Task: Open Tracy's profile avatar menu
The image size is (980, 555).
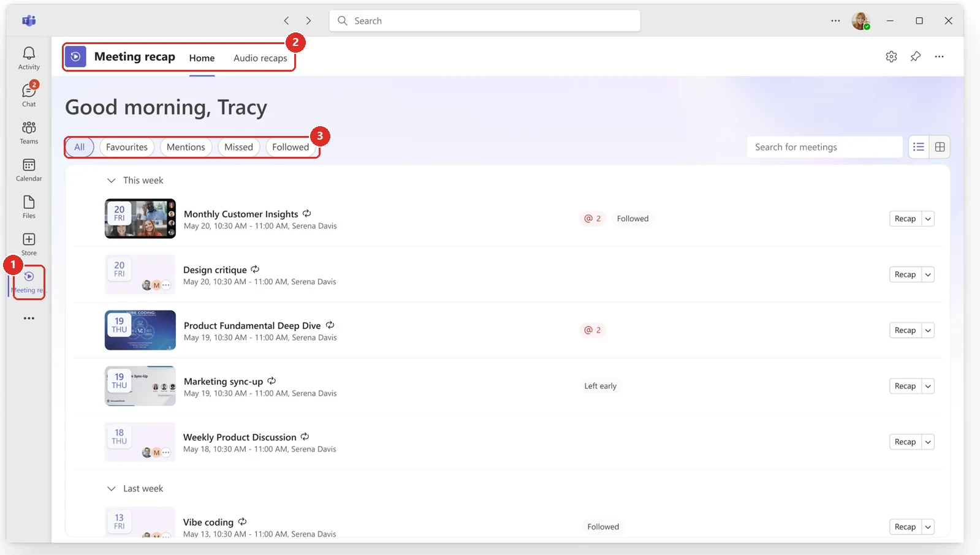Action: coord(860,21)
